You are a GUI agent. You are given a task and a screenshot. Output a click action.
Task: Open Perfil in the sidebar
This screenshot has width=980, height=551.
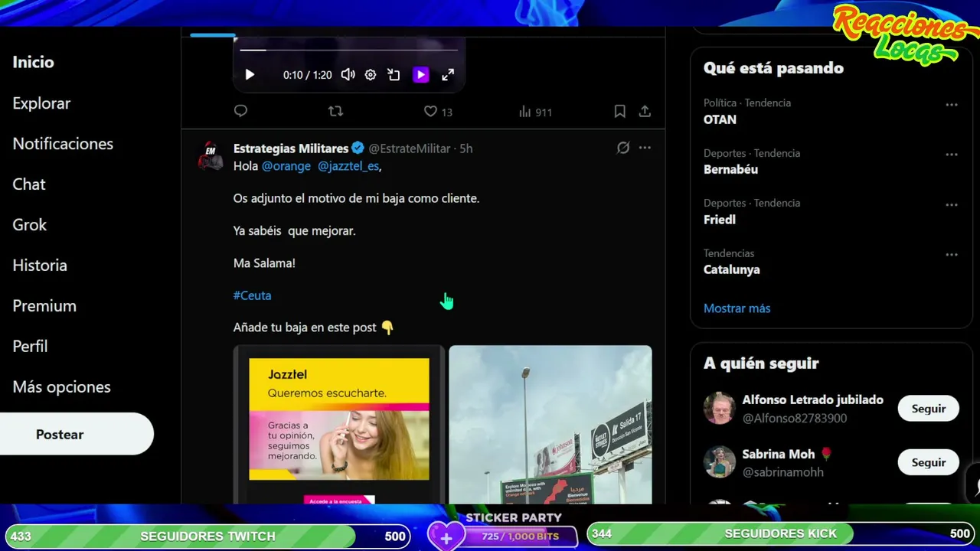point(31,347)
